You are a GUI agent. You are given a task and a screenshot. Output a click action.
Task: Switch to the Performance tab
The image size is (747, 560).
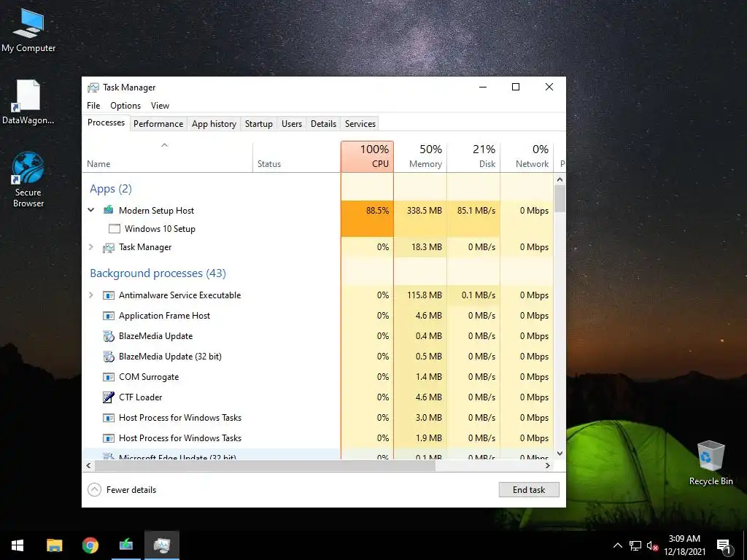tap(158, 124)
